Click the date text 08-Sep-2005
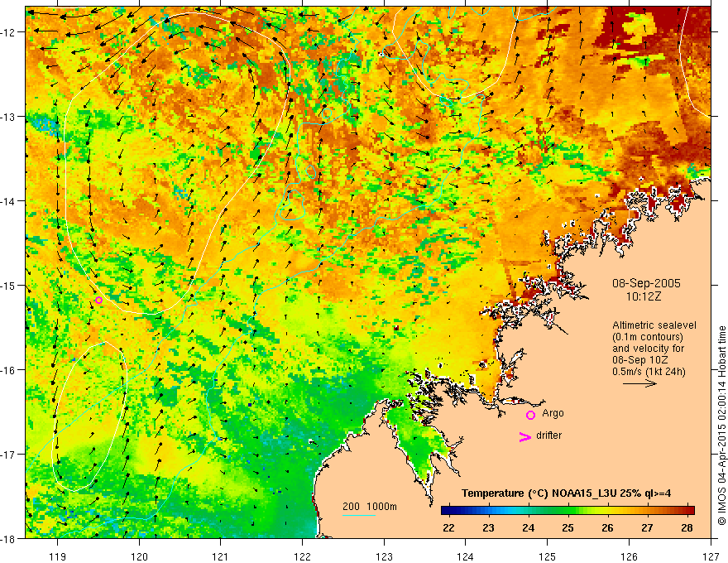 646,283
